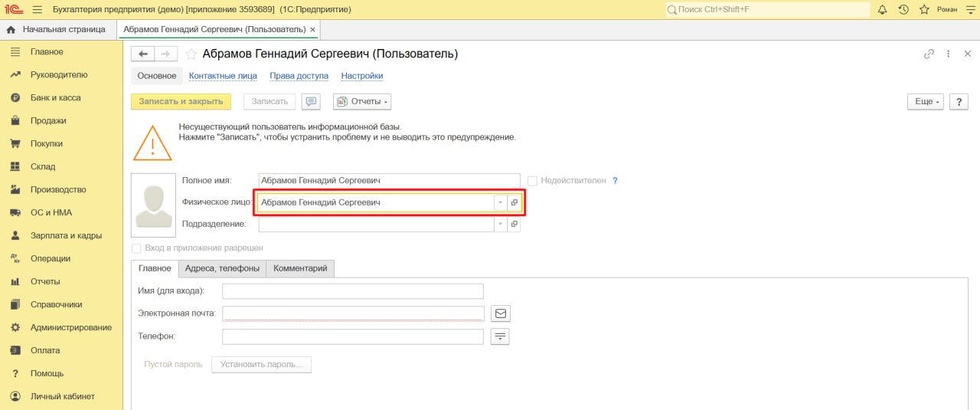The width and height of the screenshot is (980, 410).
Task: Expand the Физическое лицо dropdown arrow
Action: pos(501,202)
